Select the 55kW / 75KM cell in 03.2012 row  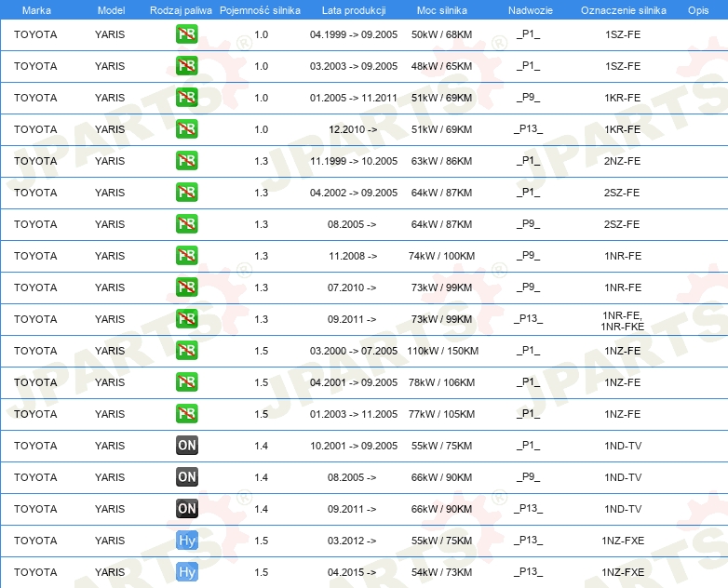tap(441, 541)
